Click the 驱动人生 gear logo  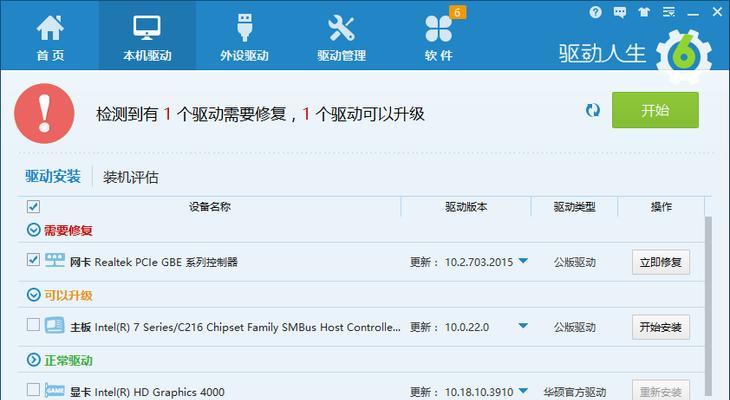[x=684, y=56]
